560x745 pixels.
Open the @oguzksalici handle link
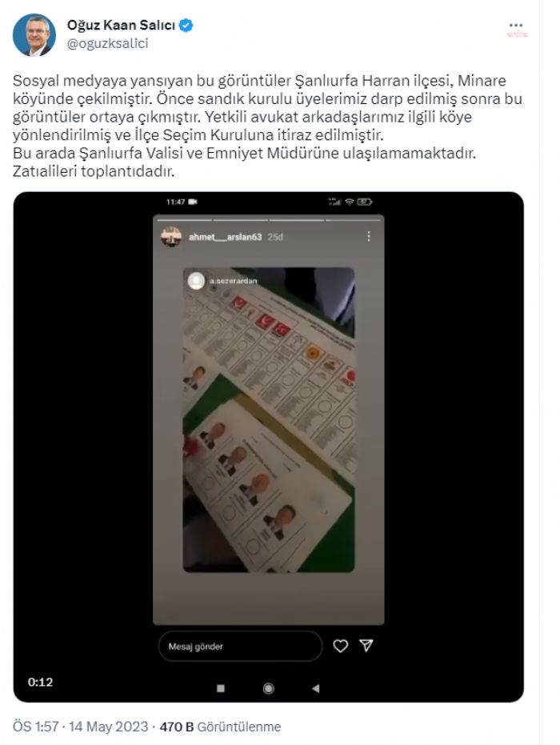coord(108,43)
